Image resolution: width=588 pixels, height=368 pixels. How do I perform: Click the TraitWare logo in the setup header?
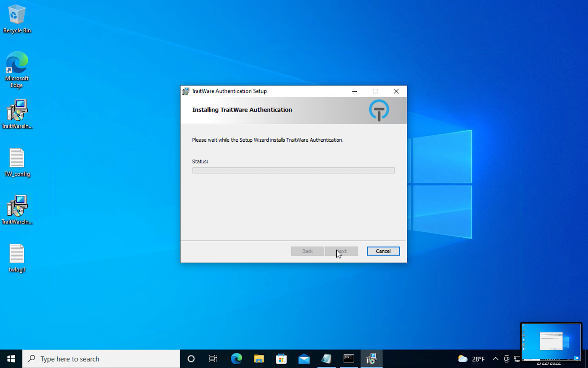coord(379,110)
